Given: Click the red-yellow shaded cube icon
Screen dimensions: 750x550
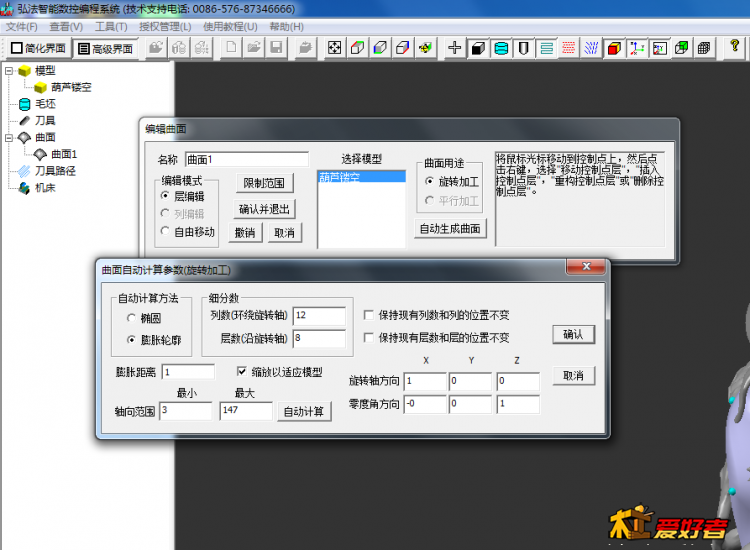Looking at the screenshot, I should tap(614, 48).
